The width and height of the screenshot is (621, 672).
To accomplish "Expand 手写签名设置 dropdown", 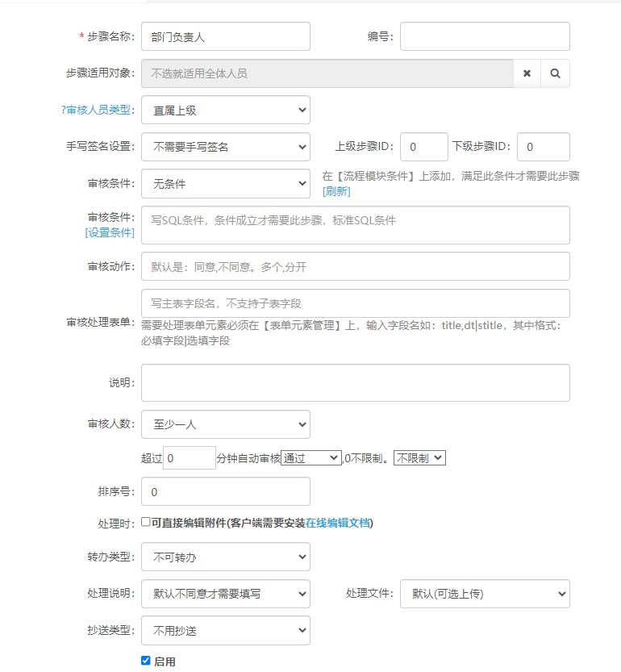I will point(226,147).
